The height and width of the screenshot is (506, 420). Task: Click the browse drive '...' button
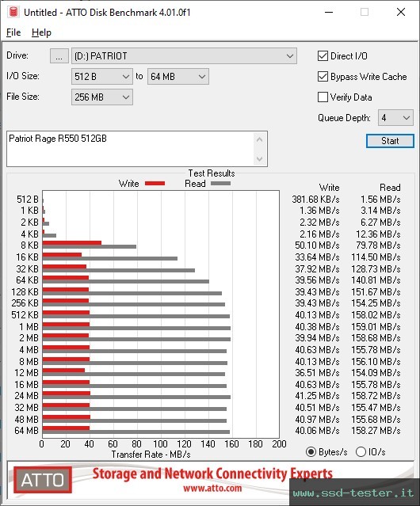point(59,56)
